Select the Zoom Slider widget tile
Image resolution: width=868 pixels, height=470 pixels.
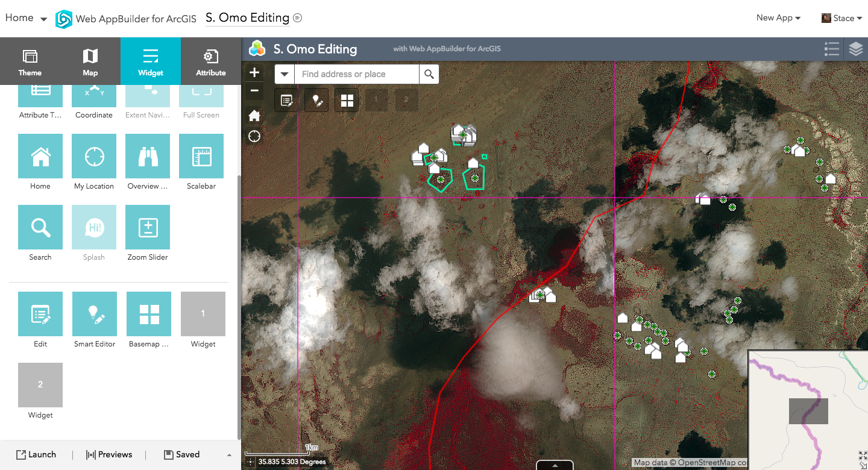[x=148, y=227]
